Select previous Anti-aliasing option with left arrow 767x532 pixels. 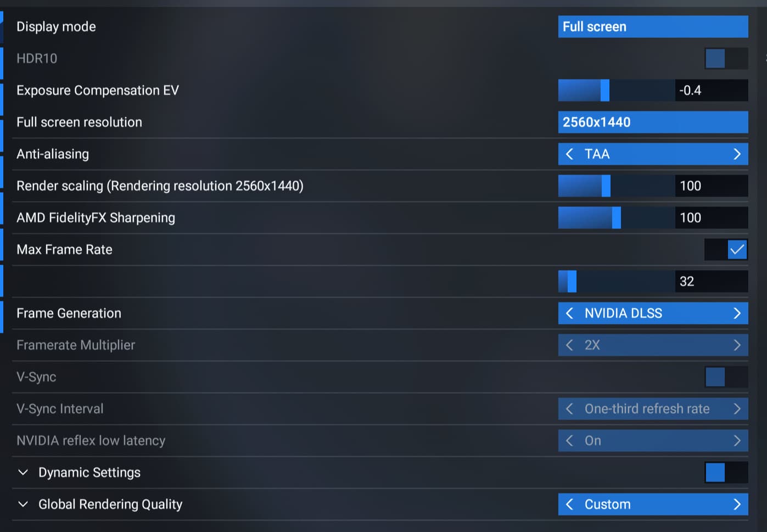[x=569, y=154]
